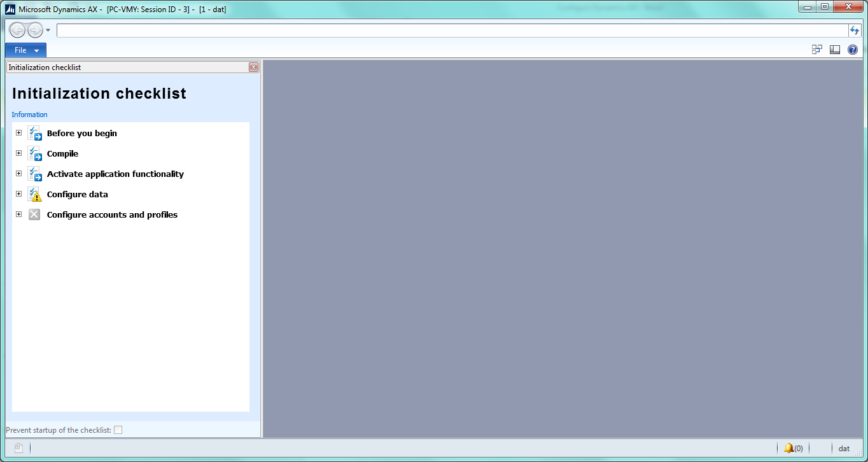
Task: Select Activate application functionality item
Action: pos(115,174)
